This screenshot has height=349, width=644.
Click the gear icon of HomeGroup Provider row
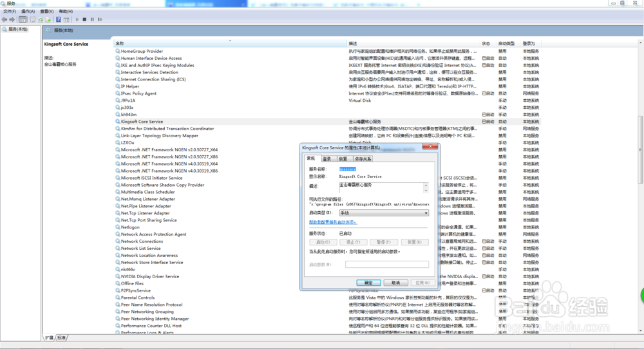[x=117, y=51]
